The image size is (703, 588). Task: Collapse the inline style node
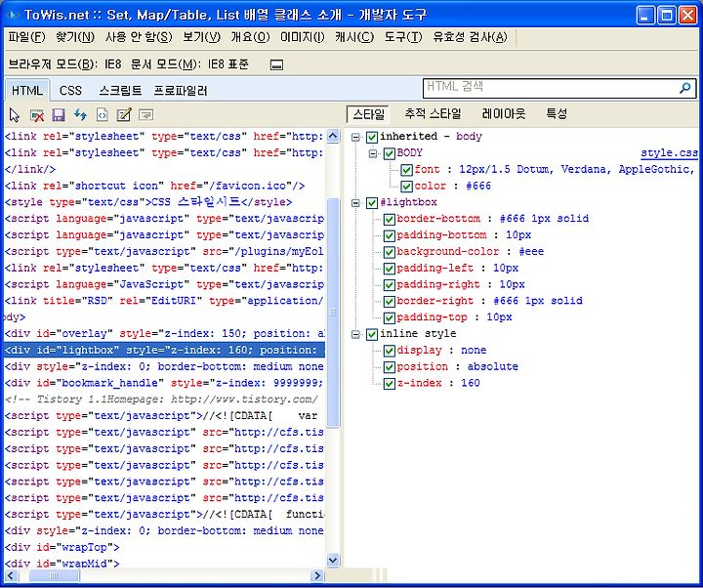point(355,335)
